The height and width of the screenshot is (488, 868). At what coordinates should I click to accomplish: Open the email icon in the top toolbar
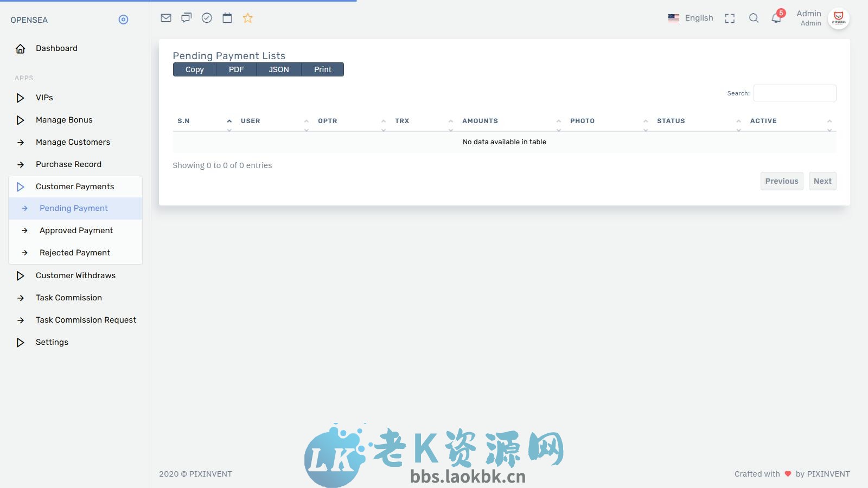165,17
